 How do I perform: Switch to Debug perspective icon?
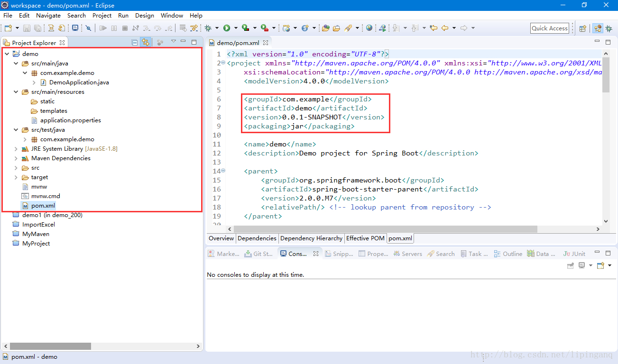[x=609, y=28]
